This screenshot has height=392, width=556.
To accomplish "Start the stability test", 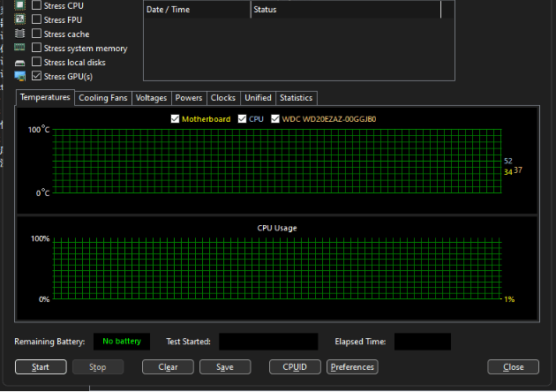I will point(41,366).
